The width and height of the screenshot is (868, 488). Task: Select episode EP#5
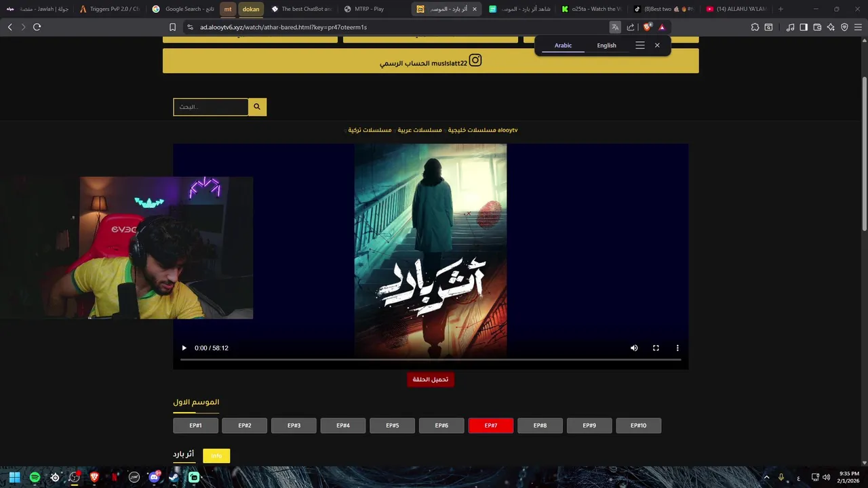coord(393,426)
